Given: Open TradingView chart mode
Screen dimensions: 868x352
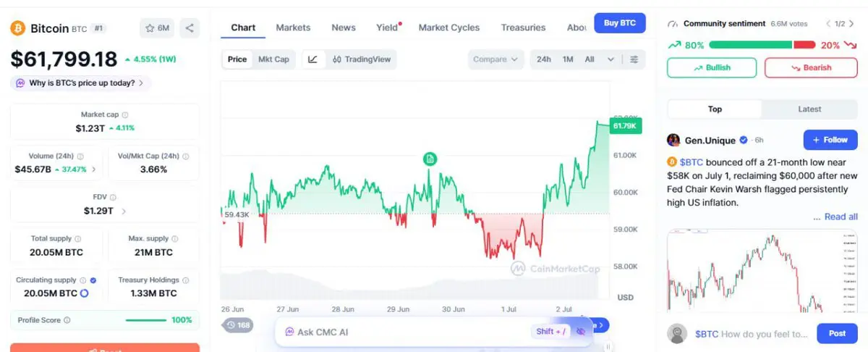Looking at the screenshot, I should (362, 59).
